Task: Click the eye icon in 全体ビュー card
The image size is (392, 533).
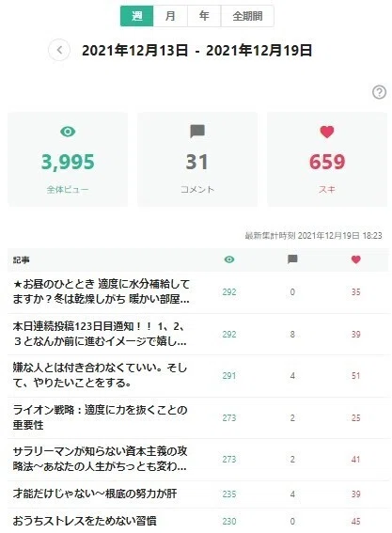Action: pyautogui.click(x=68, y=132)
